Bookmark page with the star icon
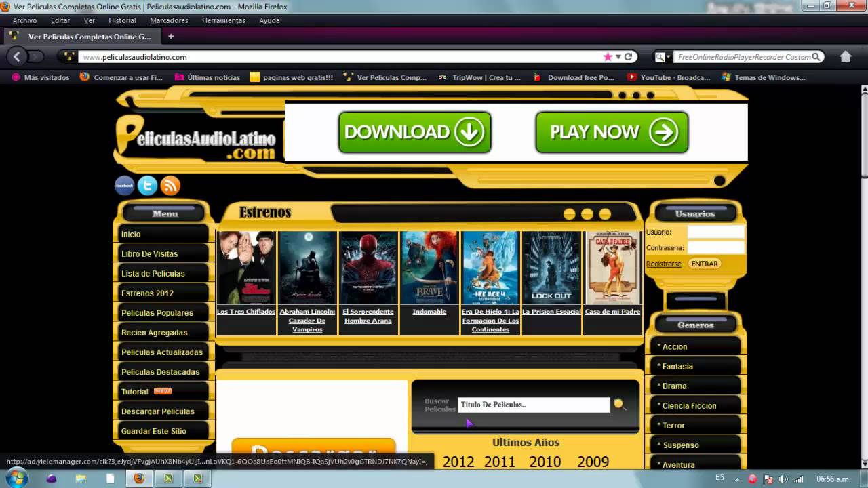The image size is (868, 488). point(608,57)
